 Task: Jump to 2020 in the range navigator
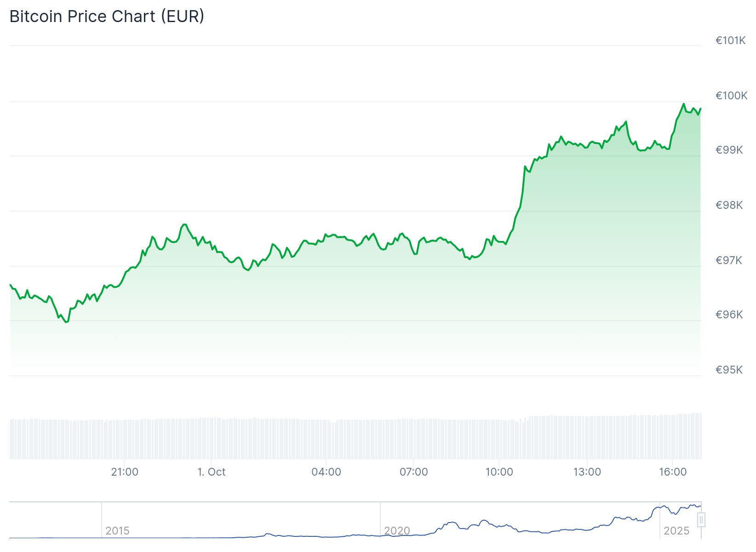(x=397, y=531)
